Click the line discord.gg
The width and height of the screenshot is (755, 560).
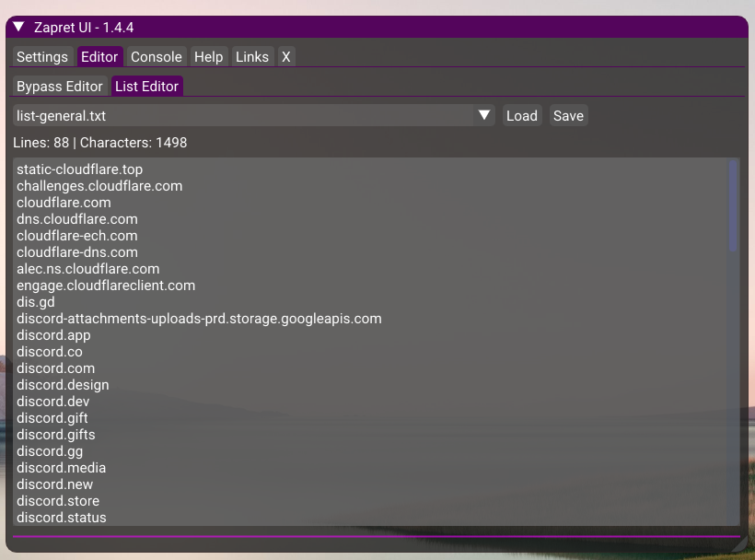tap(50, 451)
